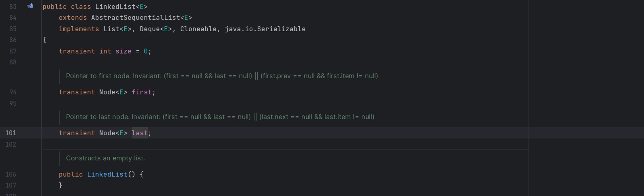Click the highlighted last field name
The image size is (644, 196).
(139, 133)
